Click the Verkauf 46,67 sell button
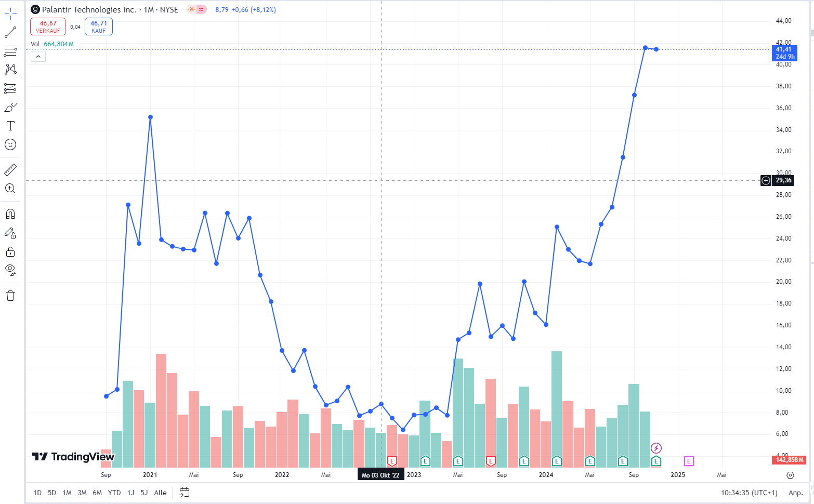Viewport: 814px width, 504px height. click(48, 26)
